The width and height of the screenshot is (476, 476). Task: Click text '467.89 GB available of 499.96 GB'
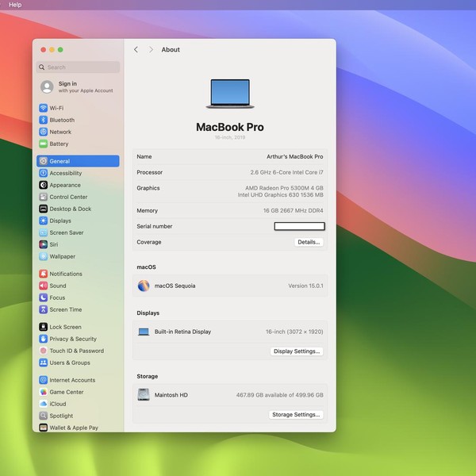[x=279, y=395]
